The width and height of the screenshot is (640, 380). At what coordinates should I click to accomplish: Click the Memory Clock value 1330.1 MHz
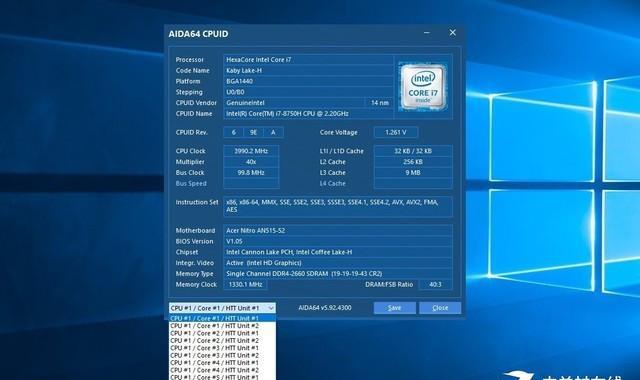coord(245,284)
